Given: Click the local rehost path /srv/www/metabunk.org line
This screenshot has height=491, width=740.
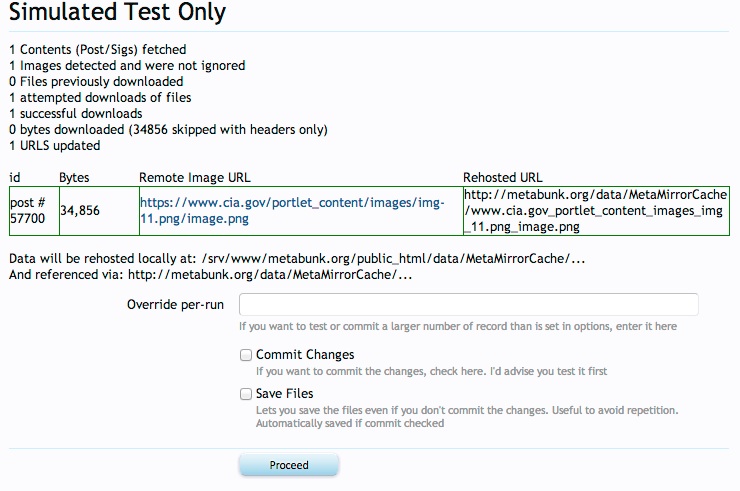Looking at the screenshot, I should coord(296,259).
